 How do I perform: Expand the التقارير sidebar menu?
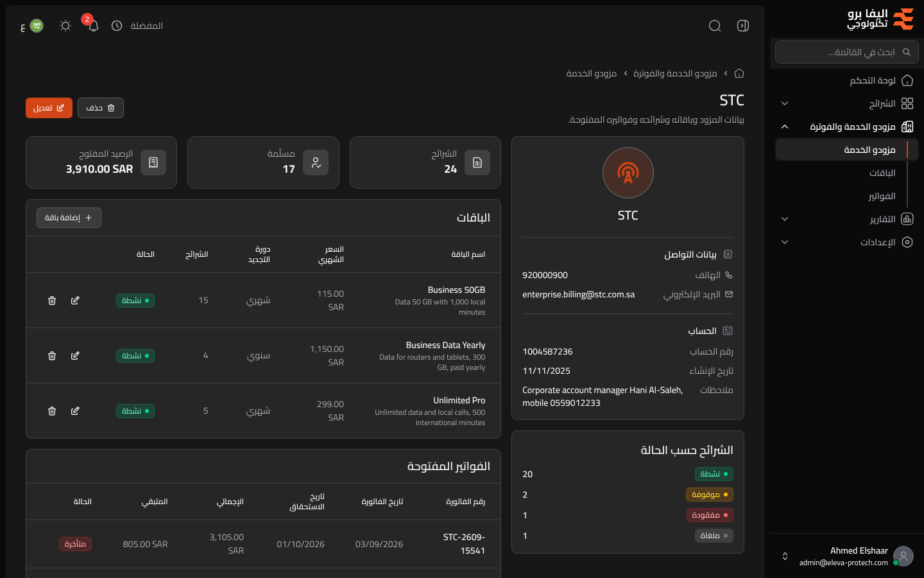tap(847, 219)
